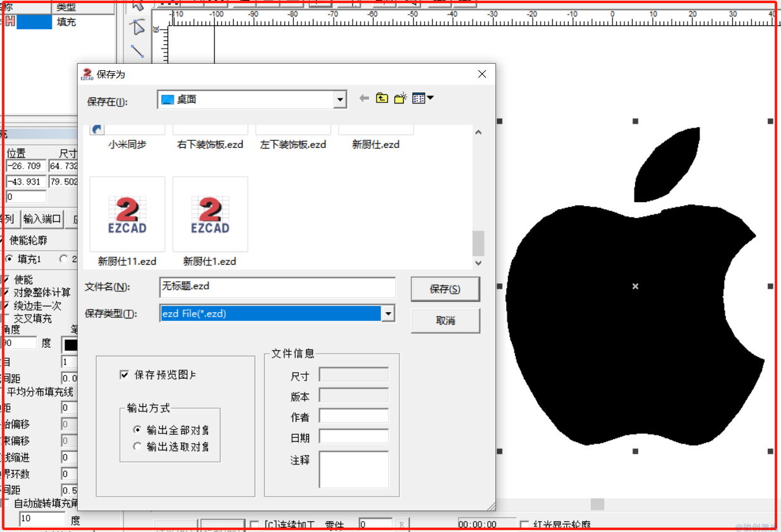This screenshot has width=781, height=532.
Task: Click the auto-rotate angle field showing 10
Action: tap(42, 519)
